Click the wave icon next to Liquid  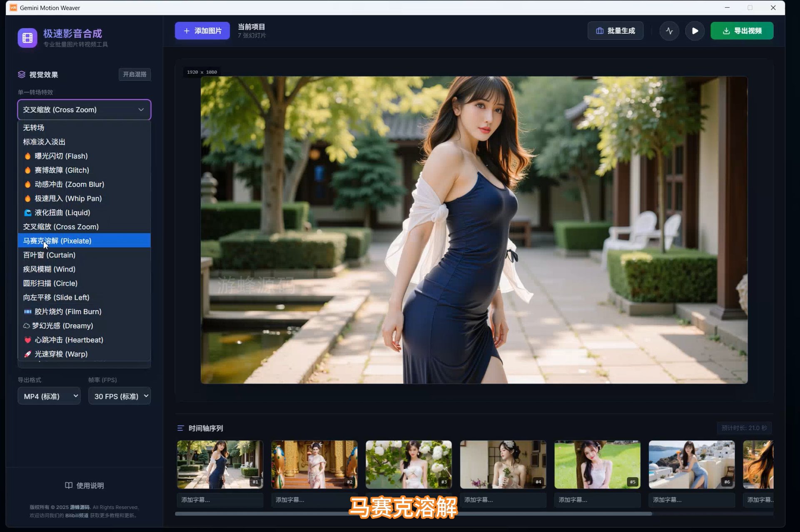27,213
